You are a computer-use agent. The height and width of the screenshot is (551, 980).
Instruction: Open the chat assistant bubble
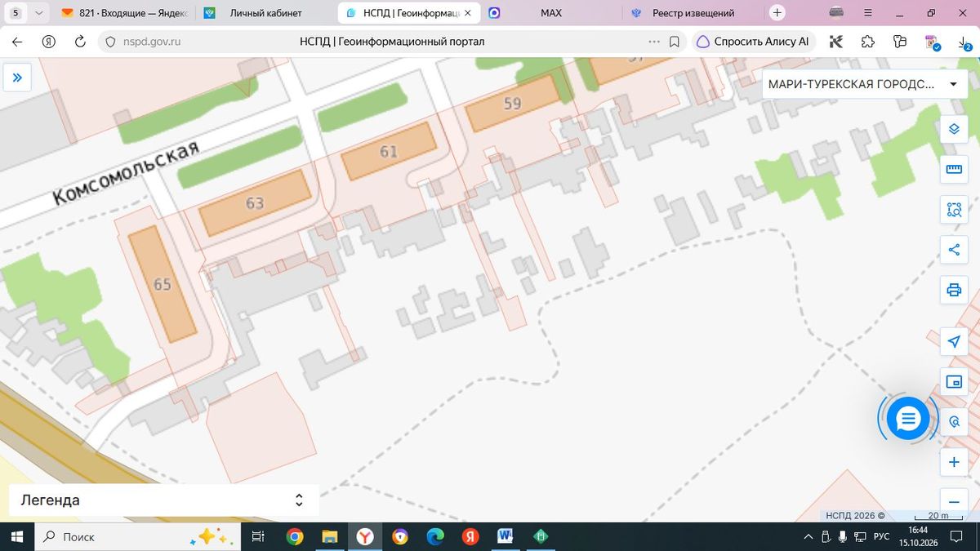tap(907, 419)
